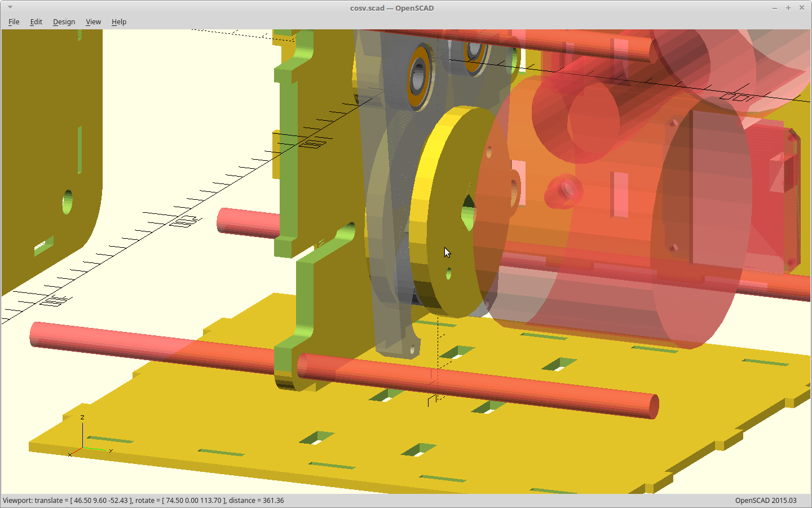812x508 pixels.
Task: Open the View menu
Action: 93,22
